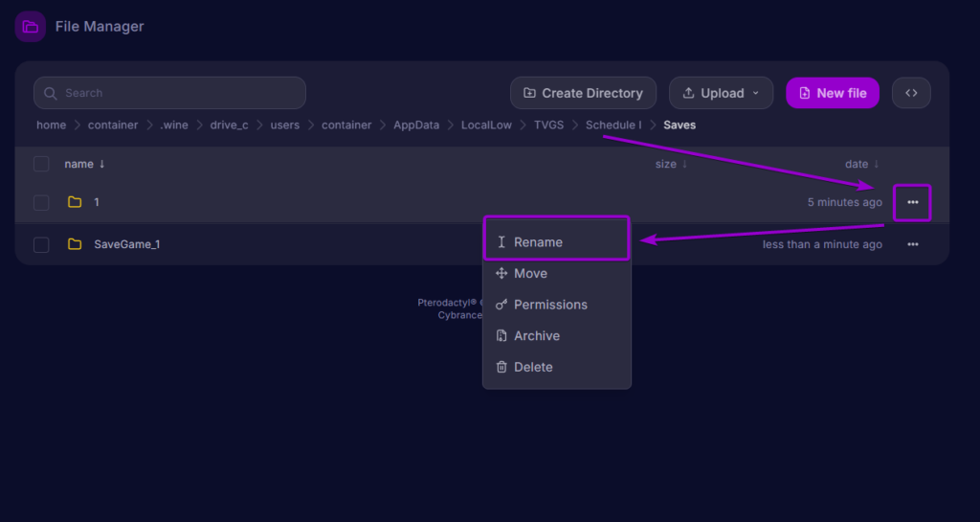Image resolution: width=980 pixels, height=522 pixels.
Task: Check the box for folder 1
Action: point(41,202)
